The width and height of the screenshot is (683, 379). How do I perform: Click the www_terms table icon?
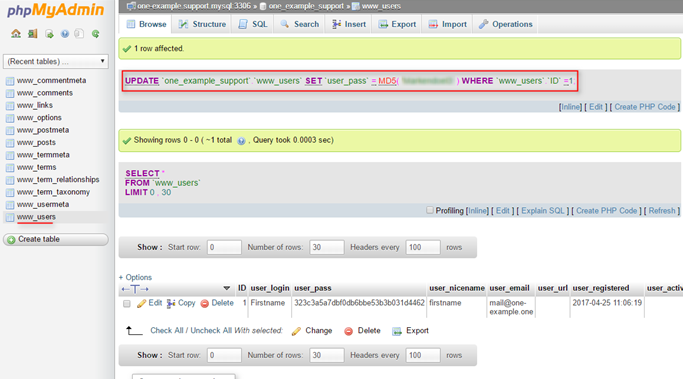point(10,168)
